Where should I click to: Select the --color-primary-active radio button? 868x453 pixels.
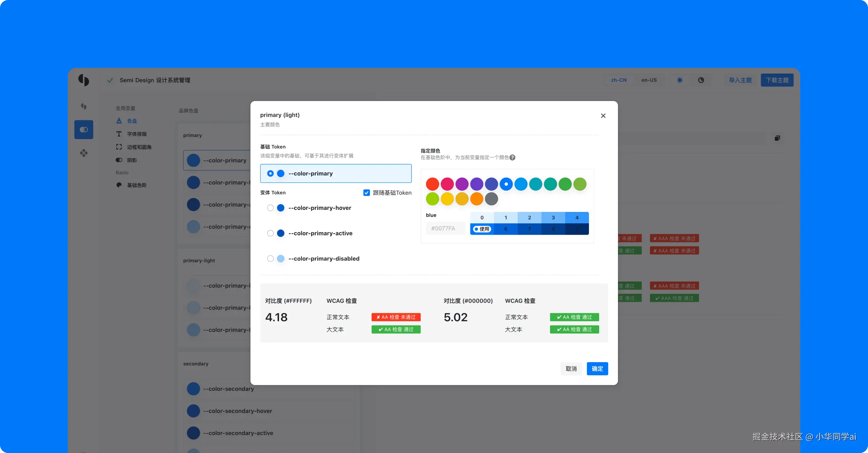tap(270, 233)
